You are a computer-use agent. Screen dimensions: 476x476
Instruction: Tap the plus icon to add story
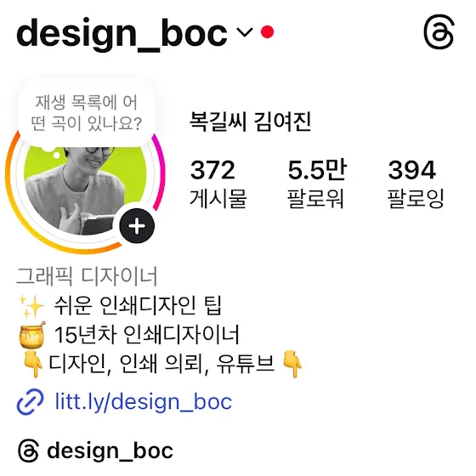point(137,226)
